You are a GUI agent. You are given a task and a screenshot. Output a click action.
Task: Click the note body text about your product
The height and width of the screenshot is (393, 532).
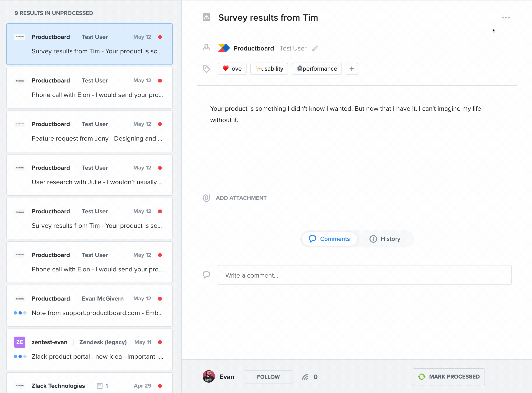(345, 114)
